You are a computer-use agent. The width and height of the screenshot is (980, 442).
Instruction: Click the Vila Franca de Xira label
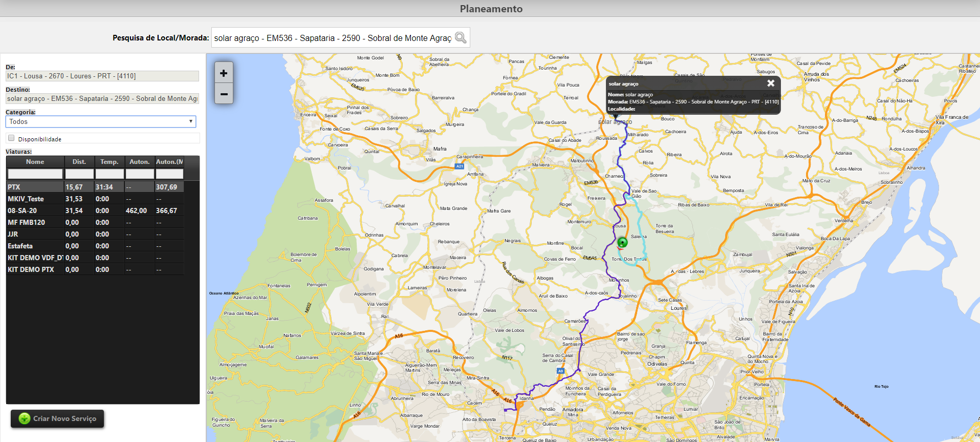pyautogui.click(x=951, y=119)
